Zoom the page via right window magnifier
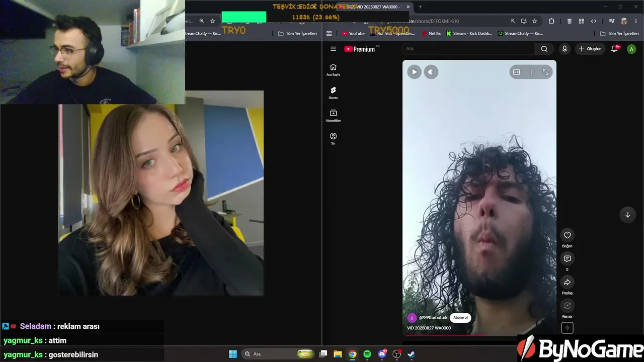Screen dimensions: 644x362 513,21
